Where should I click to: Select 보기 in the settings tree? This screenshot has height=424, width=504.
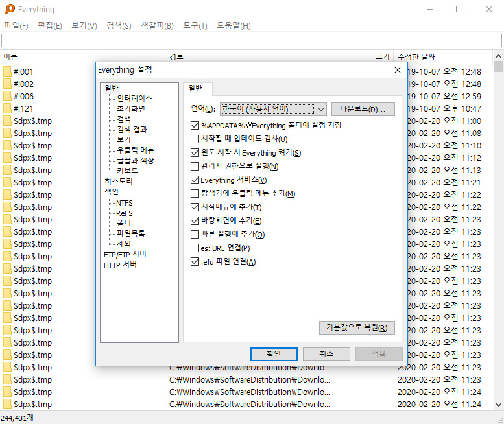[x=124, y=140]
